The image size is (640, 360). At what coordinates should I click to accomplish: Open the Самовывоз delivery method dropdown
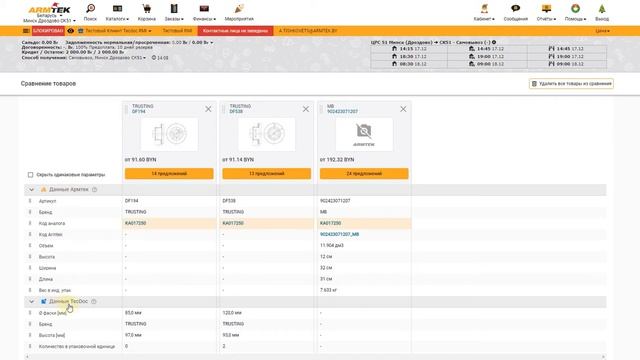107,58
